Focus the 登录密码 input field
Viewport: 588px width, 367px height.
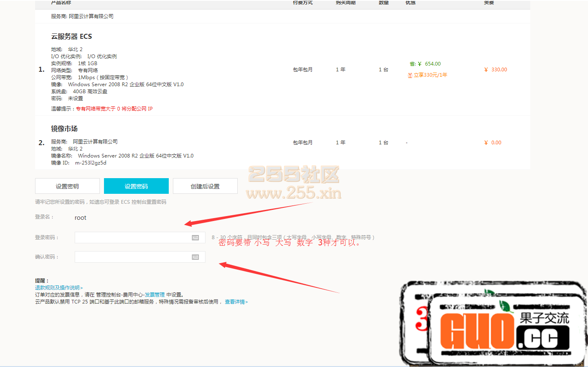pos(132,238)
